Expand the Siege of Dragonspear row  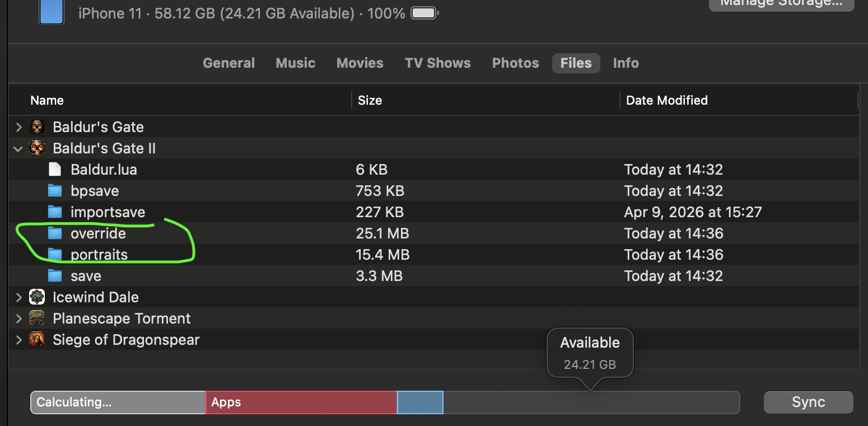(x=18, y=340)
